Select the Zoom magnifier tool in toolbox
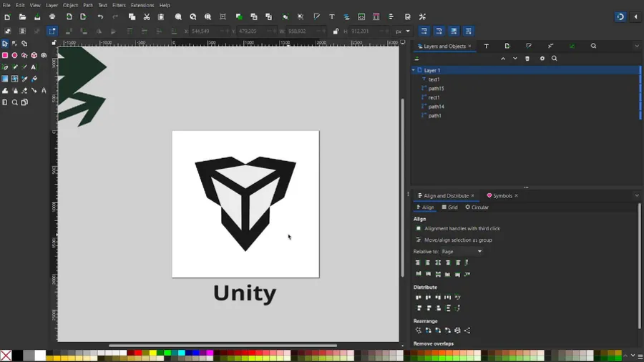This screenshot has height=362, width=644. (x=14, y=102)
